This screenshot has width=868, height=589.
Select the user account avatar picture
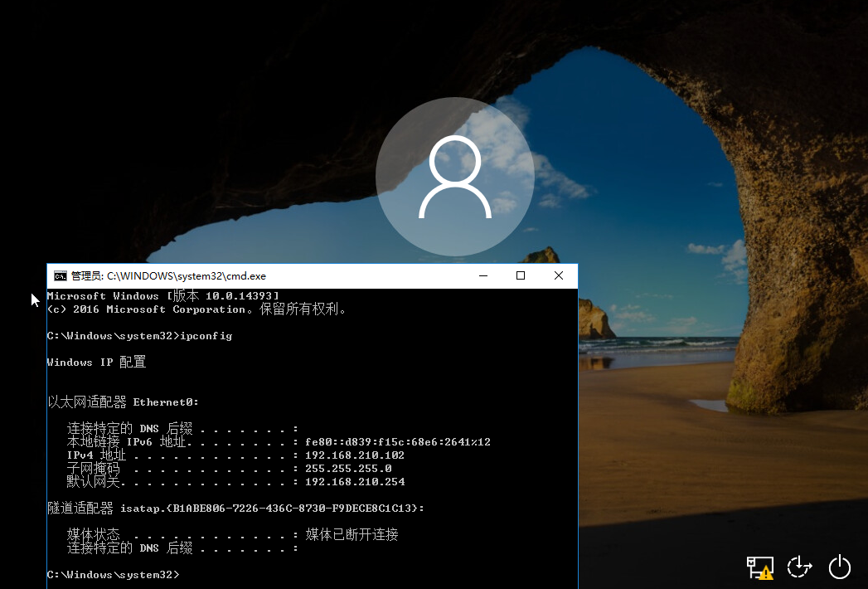[454, 178]
